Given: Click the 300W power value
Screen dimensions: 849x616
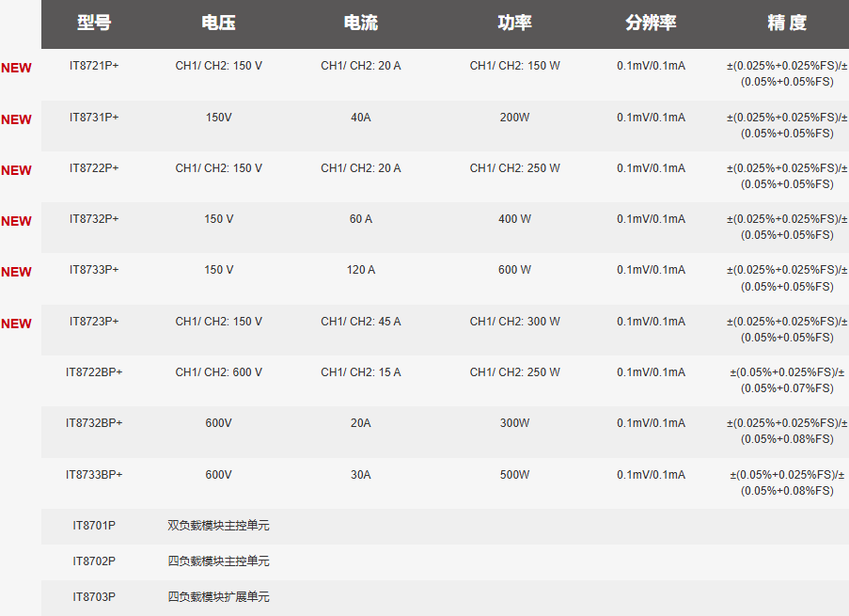Looking at the screenshot, I should 514,423.
